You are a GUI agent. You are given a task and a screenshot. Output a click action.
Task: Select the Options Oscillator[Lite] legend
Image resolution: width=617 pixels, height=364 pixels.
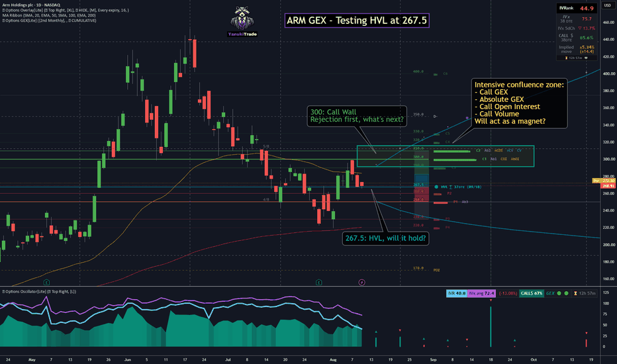tap(39, 292)
